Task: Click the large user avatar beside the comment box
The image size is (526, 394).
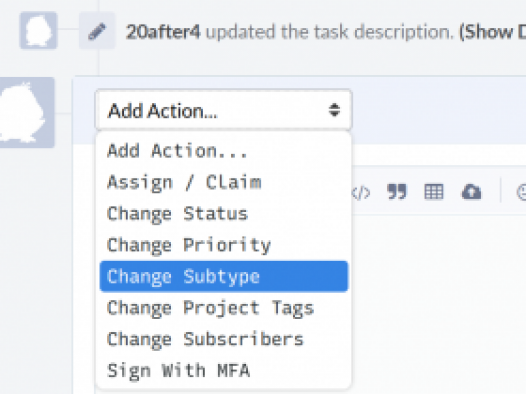Action: tap(27, 112)
